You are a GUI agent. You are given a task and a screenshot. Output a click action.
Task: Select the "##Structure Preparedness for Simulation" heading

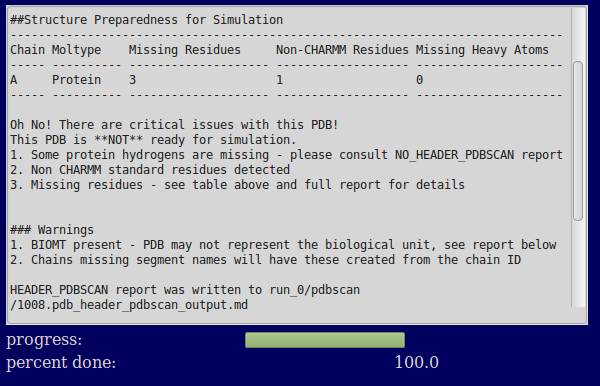pos(147,20)
